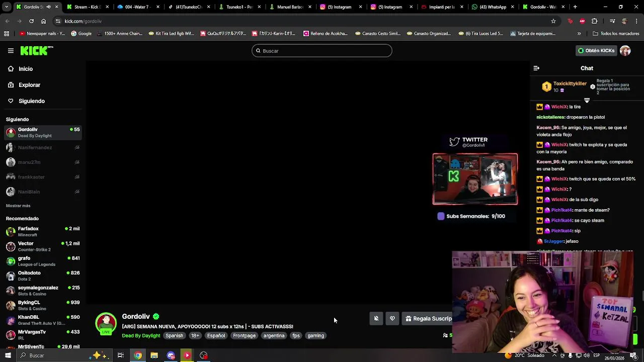Select the offline channel frankkaster
Screen dimensions: 644x362
click(x=43, y=177)
